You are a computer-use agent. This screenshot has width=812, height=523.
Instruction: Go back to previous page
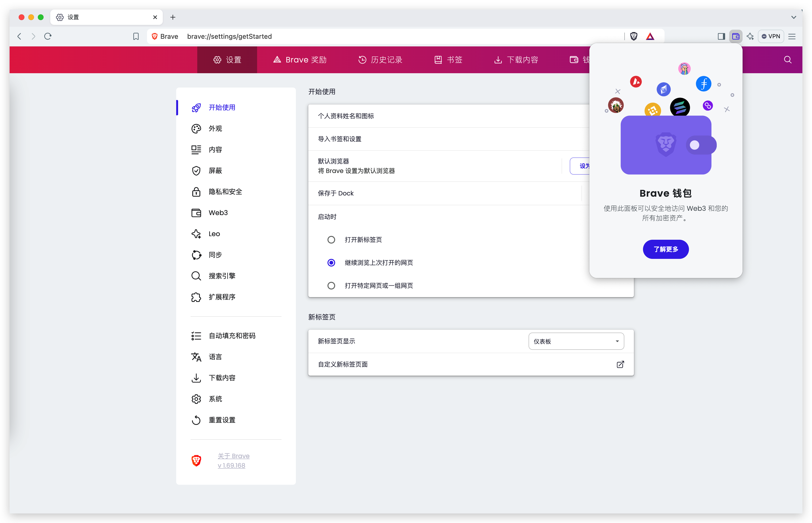click(19, 36)
